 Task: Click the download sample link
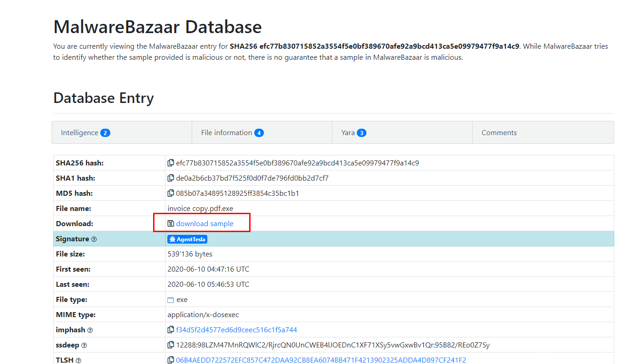[205, 223]
